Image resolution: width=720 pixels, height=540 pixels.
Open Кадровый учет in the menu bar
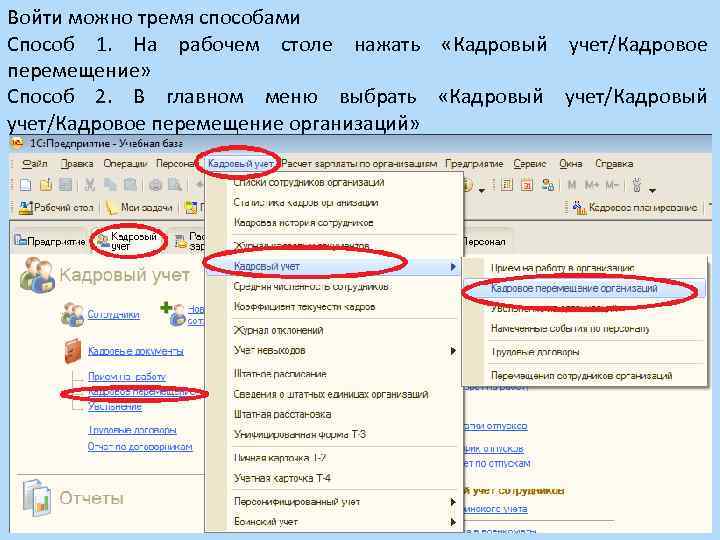[x=241, y=163]
